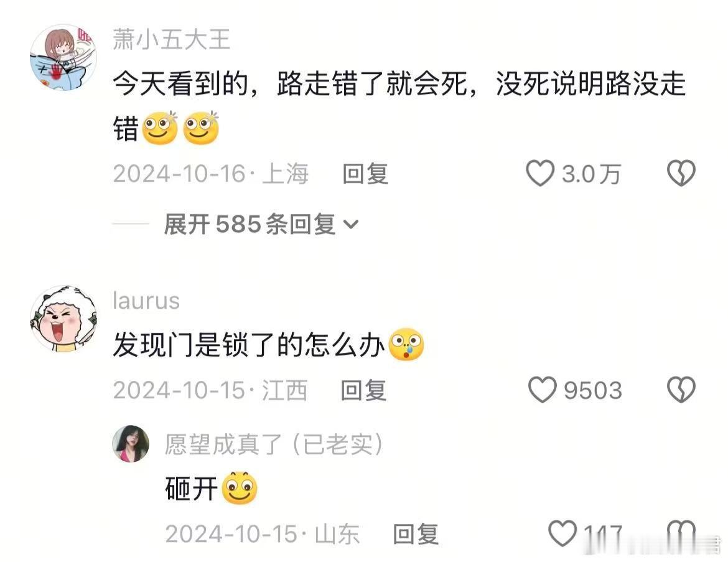Select comment text starting 今天看到的

[x=399, y=106]
